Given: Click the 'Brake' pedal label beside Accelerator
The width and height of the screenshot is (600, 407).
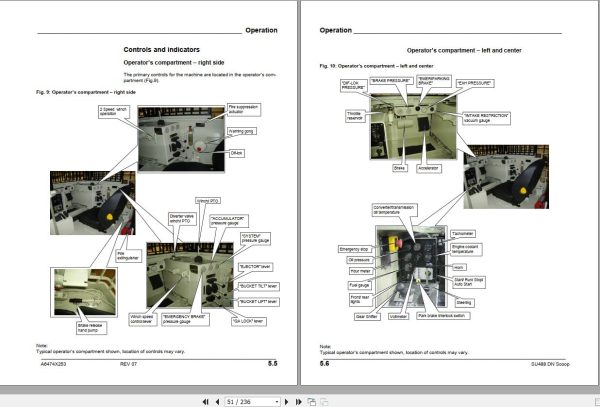Looking at the screenshot, I should click(x=399, y=168).
